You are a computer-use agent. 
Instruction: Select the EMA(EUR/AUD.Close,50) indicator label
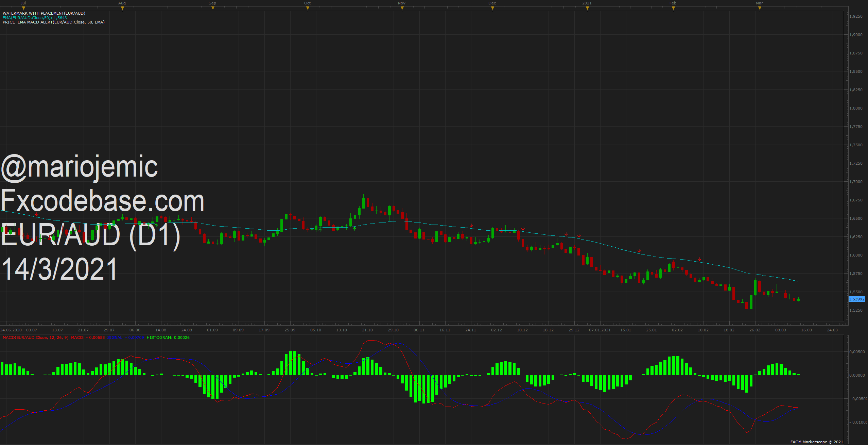[35, 18]
